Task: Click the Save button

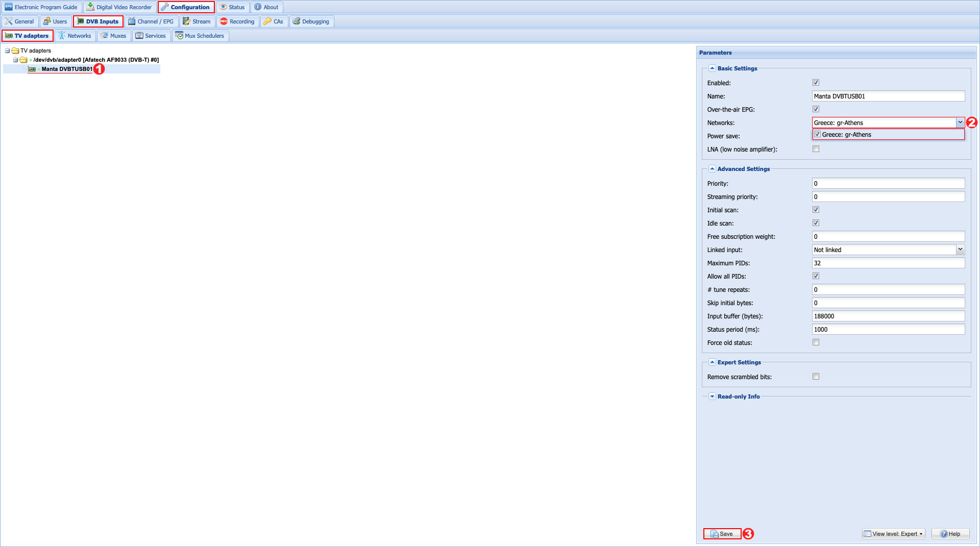Action: [x=722, y=534]
